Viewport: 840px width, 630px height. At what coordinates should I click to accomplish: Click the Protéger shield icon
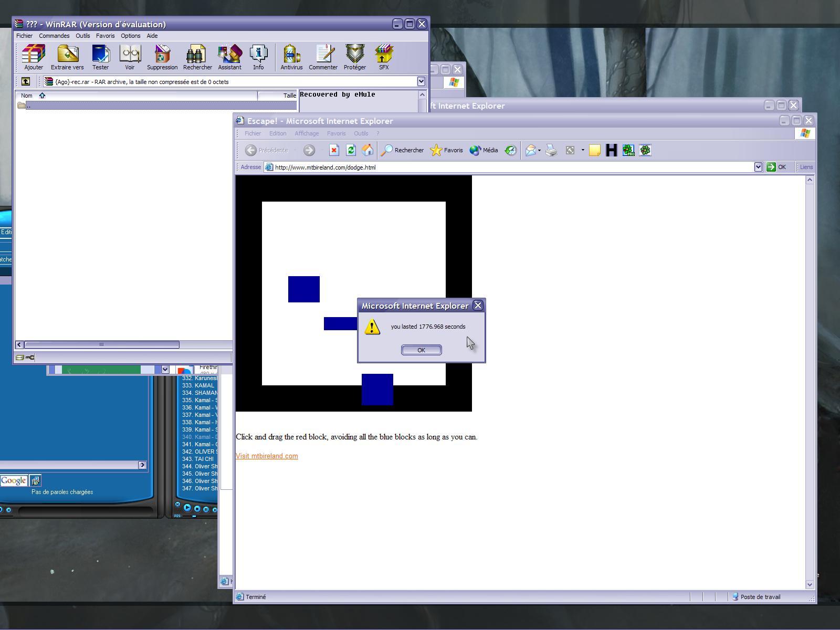(355, 57)
